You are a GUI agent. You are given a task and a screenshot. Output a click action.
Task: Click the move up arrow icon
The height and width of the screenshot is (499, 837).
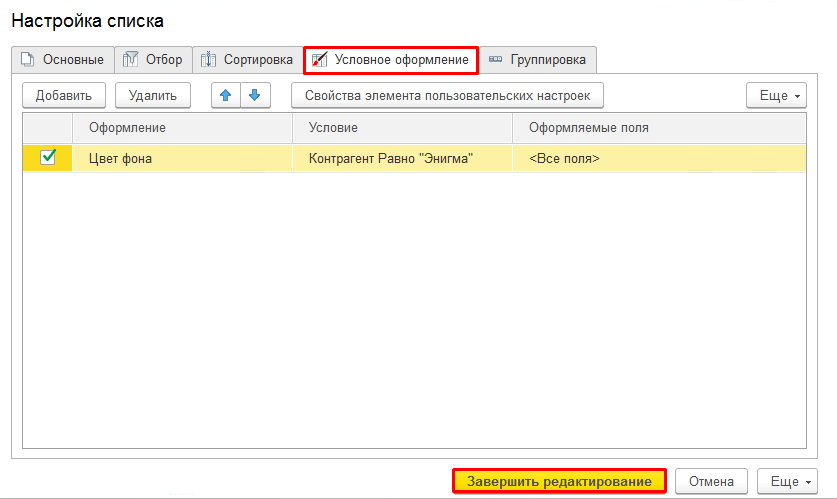tap(226, 95)
